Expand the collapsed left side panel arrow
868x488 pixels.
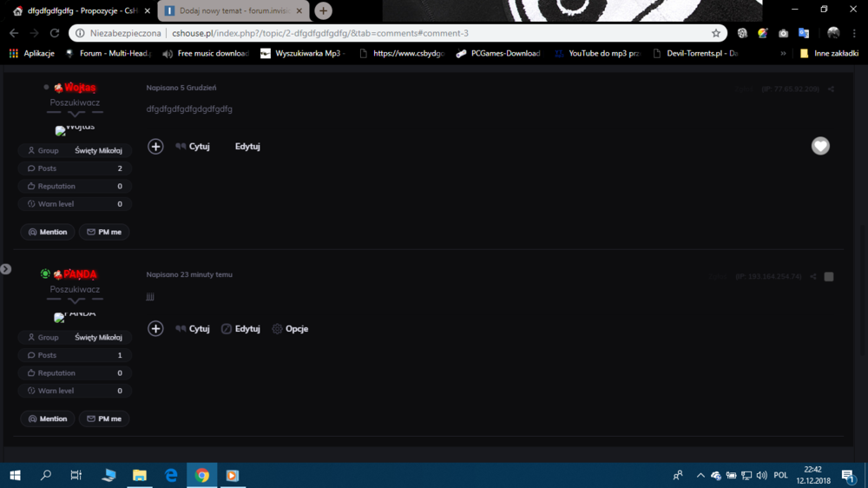(5, 269)
